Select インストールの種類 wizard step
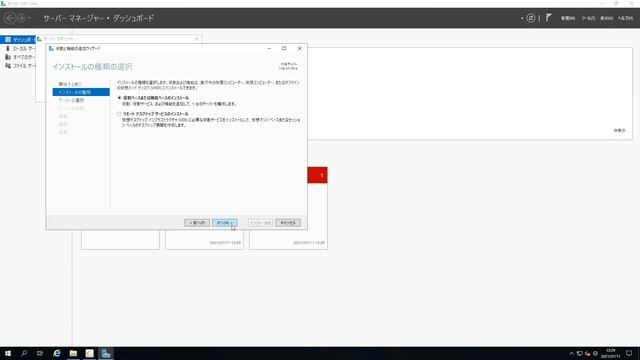This screenshot has width=640, height=360. (81, 92)
